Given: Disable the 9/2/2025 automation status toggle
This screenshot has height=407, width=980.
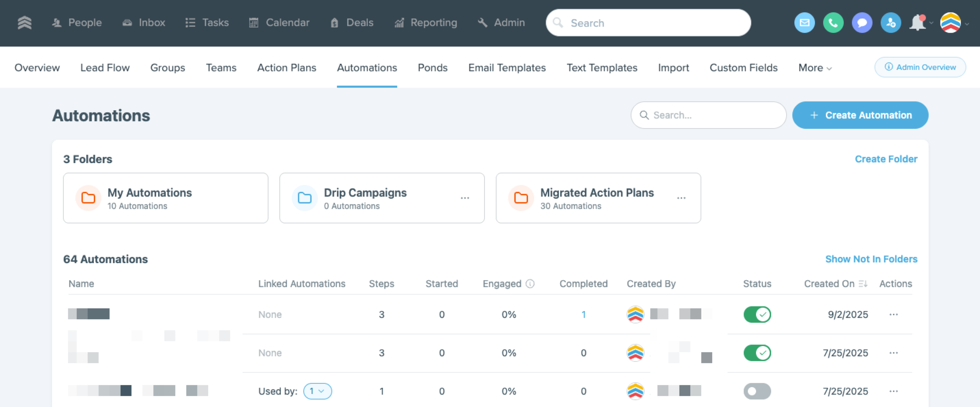Looking at the screenshot, I should (757, 314).
